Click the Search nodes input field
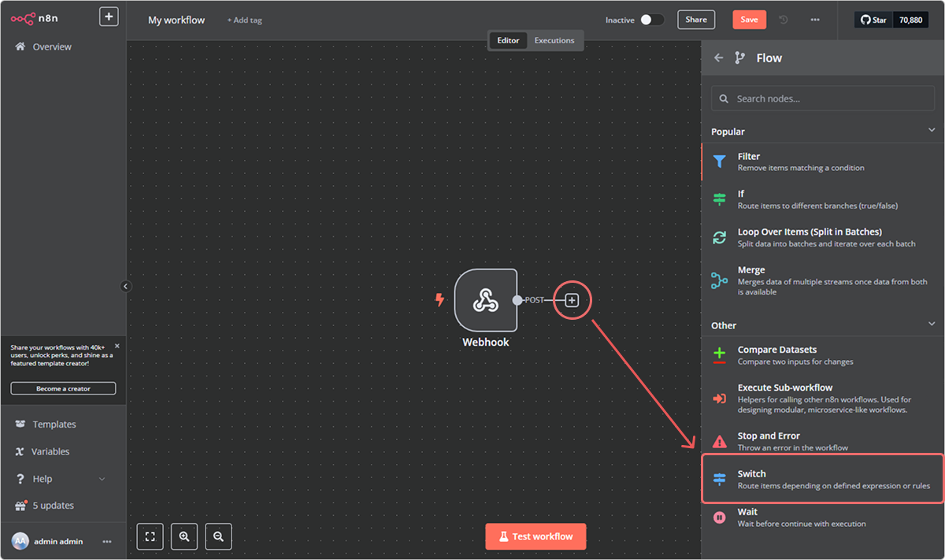Screen dimensions: 945x560 click(823, 98)
